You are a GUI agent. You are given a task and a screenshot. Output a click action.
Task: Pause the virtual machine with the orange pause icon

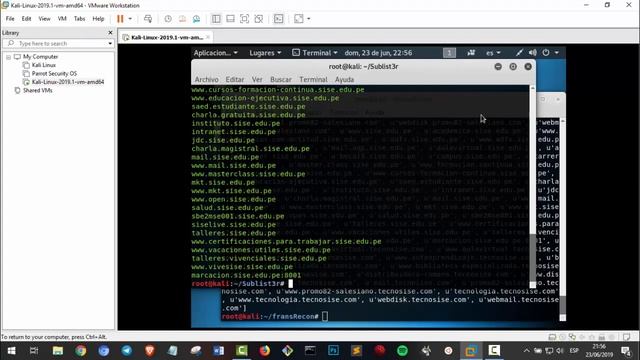(x=120, y=19)
